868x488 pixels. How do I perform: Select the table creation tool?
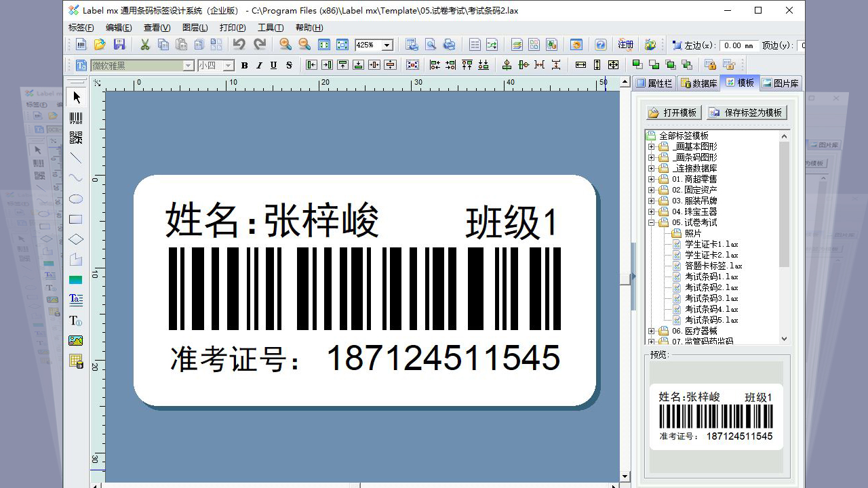click(x=75, y=361)
